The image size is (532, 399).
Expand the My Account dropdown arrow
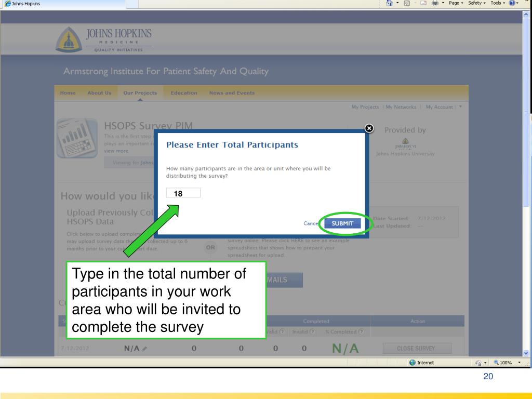point(460,107)
